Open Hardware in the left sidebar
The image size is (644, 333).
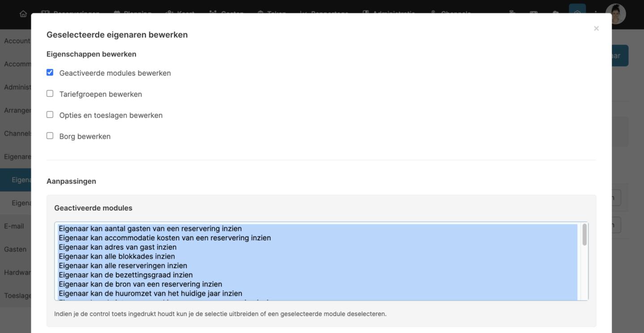17,273
